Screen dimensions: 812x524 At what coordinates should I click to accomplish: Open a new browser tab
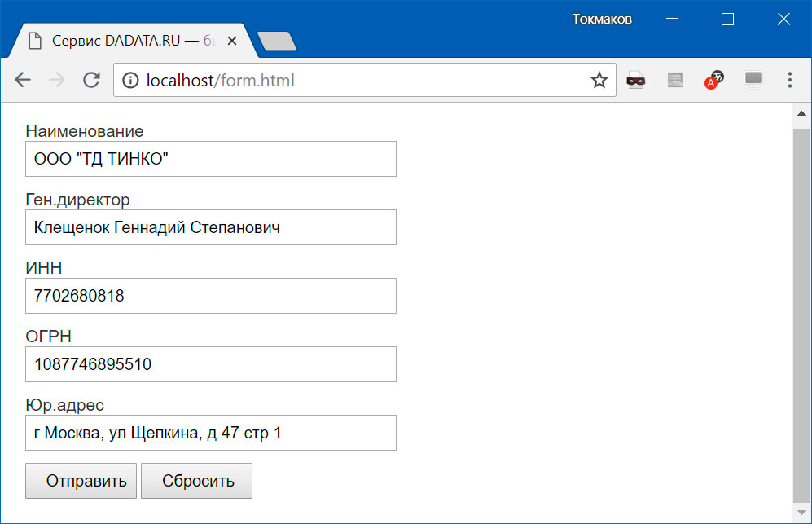(276, 41)
